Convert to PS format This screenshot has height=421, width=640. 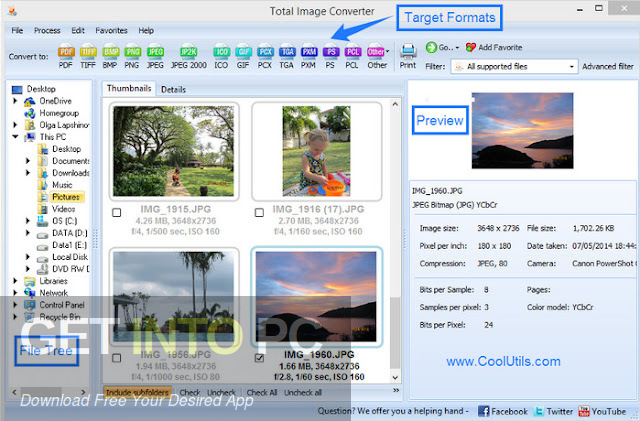(331, 56)
